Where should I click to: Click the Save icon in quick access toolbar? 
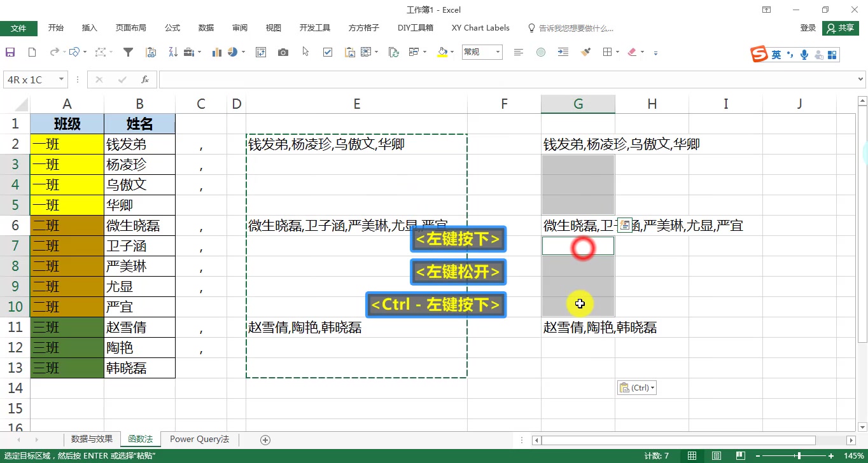tap(10, 52)
